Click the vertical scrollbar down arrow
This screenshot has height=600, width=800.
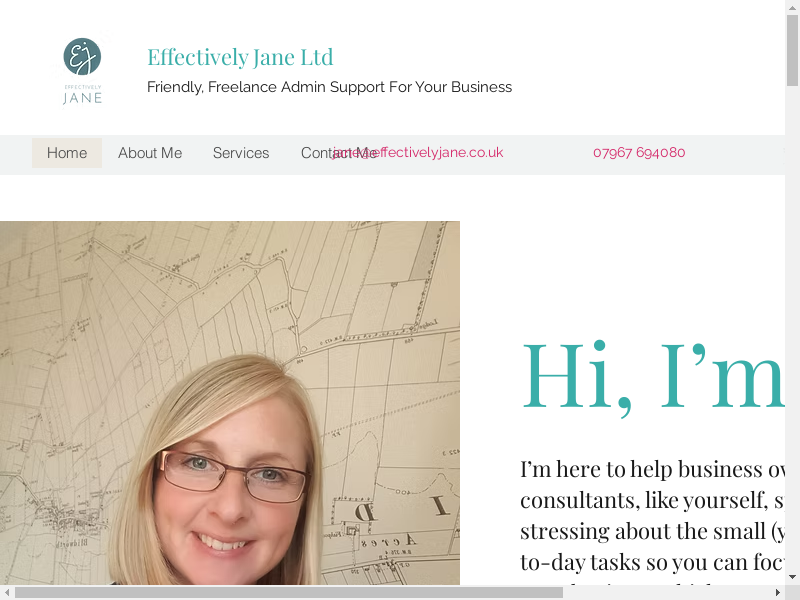click(792, 578)
